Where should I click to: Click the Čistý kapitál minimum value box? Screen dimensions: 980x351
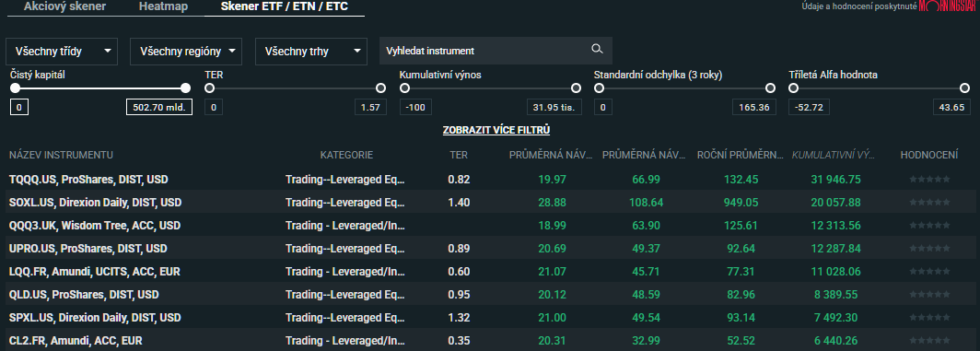[19, 107]
